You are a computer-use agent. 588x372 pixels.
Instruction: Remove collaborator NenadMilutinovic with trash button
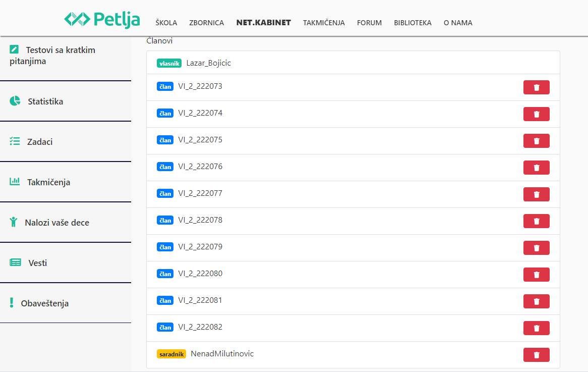pyautogui.click(x=536, y=355)
